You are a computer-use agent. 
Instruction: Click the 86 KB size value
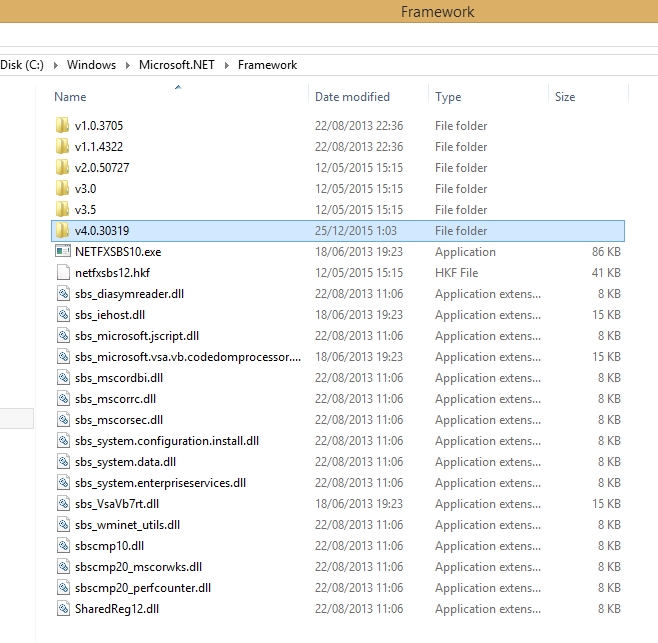606,252
